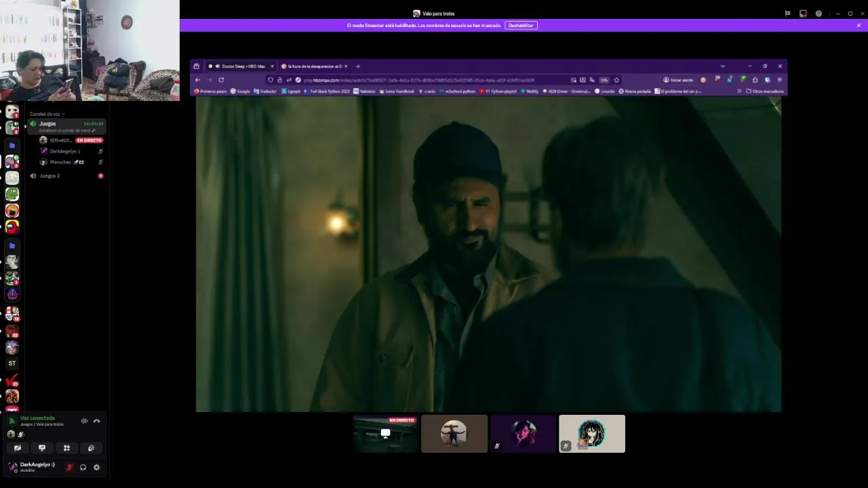Toggle deafen headphones icon

pos(83,467)
